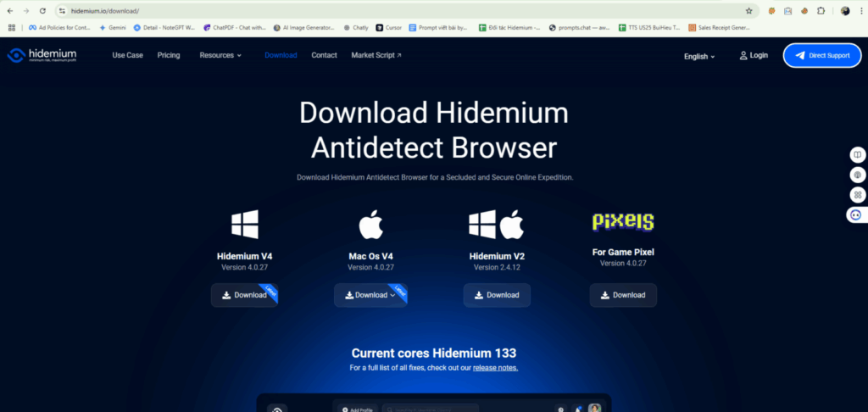Click the Version 2.4.12 text
Viewport: 868px width, 412px height.
497,268
